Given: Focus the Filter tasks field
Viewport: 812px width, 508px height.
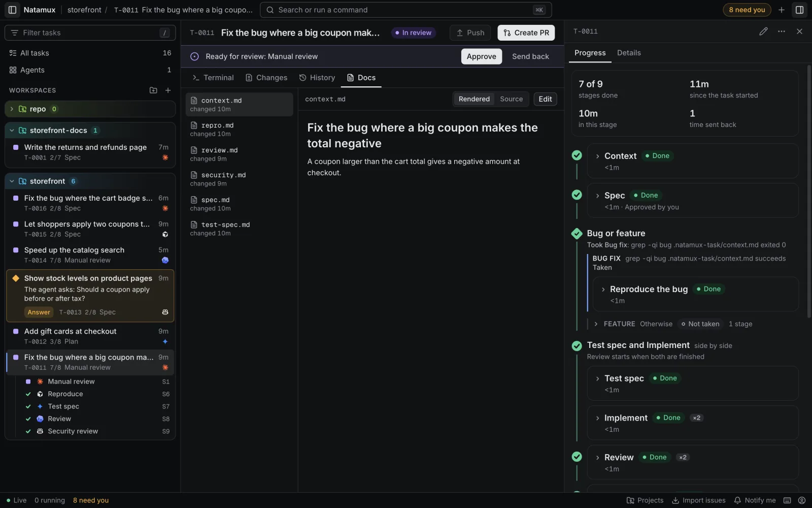Looking at the screenshot, I should [x=90, y=33].
